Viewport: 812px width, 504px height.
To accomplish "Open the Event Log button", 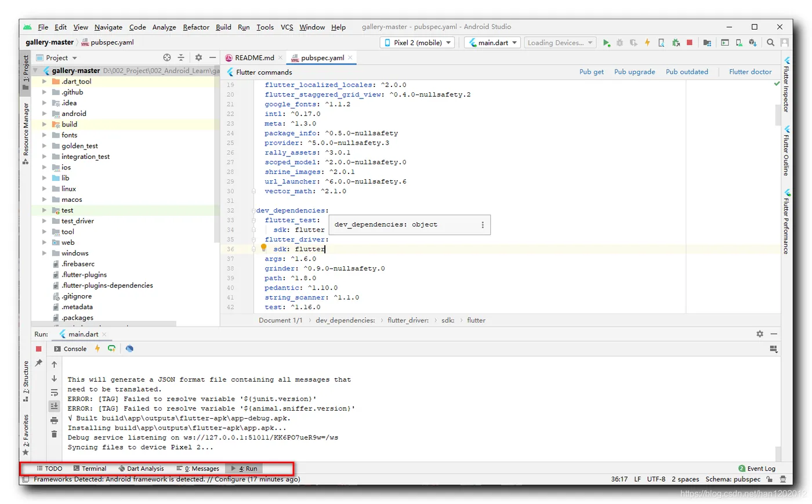I will click(757, 468).
